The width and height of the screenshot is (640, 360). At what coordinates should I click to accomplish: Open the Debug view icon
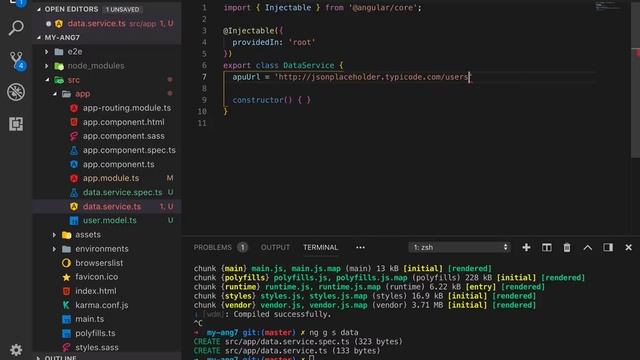(x=16, y=92)
